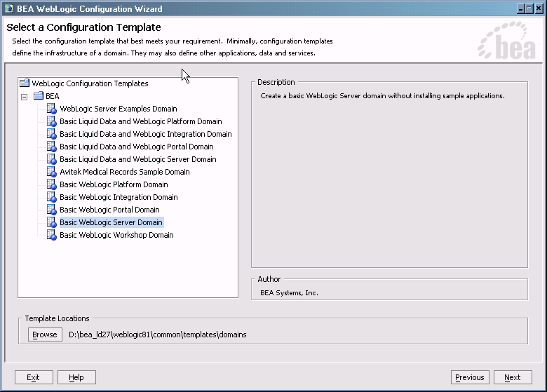Click the Basic Liquid Data and WebLogic Platform Domain icon

point(52,121)
